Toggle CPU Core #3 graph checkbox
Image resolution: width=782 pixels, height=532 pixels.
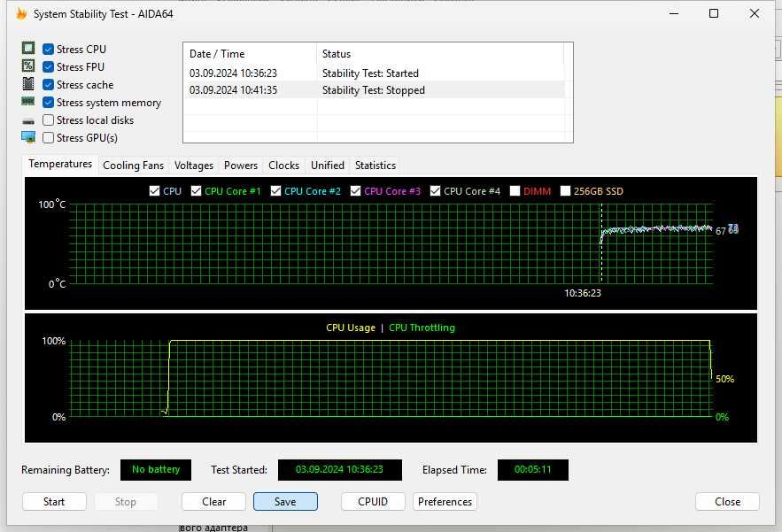click(x=356, y=191)
